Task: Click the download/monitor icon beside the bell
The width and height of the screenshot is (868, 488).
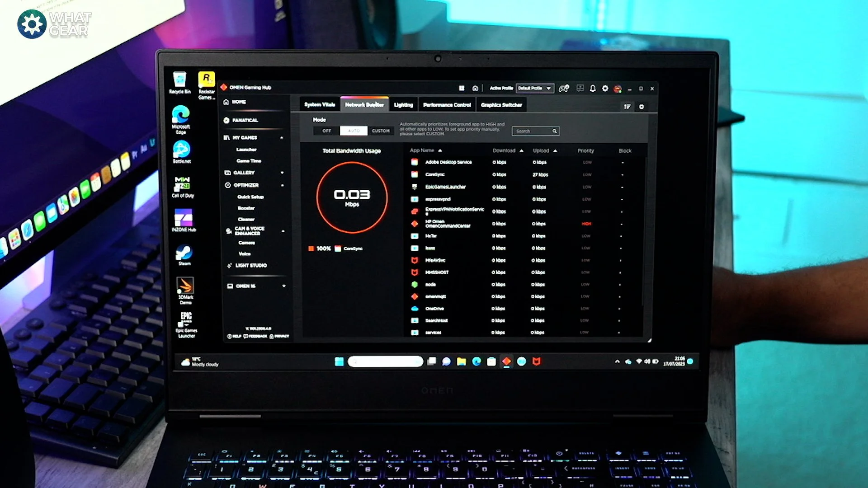Action: pyautogui.click(x=580, y=88)
